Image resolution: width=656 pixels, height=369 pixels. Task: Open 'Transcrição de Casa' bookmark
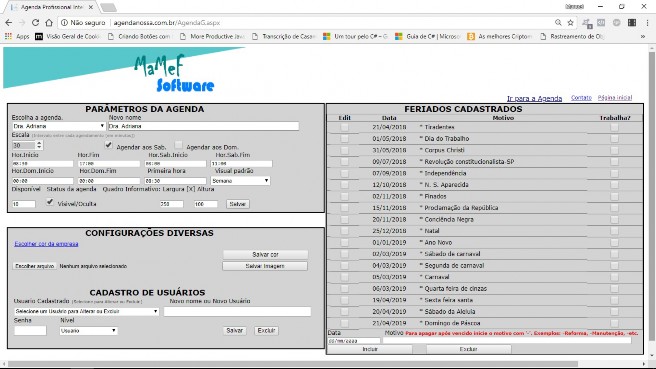pyautogui.click(x=284, y=36)
